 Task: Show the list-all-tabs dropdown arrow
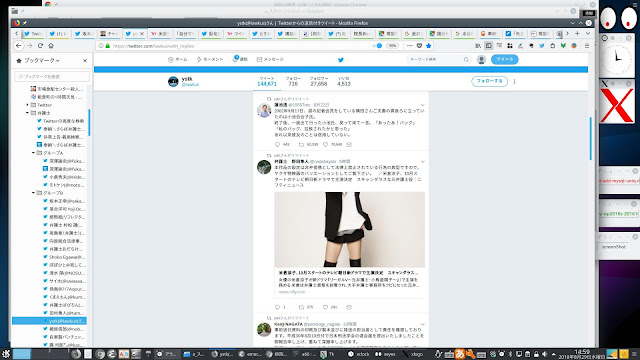588,33
